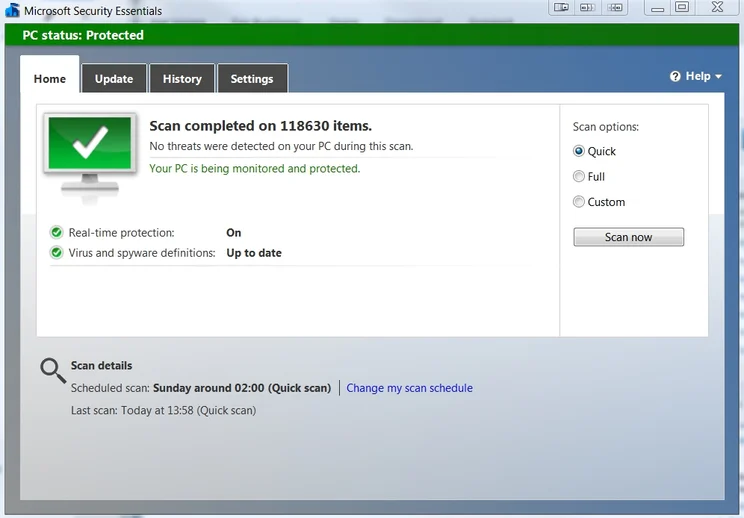Close the Security Essentials window
This screenshot has height=518, width=744.
pos(717,8)
